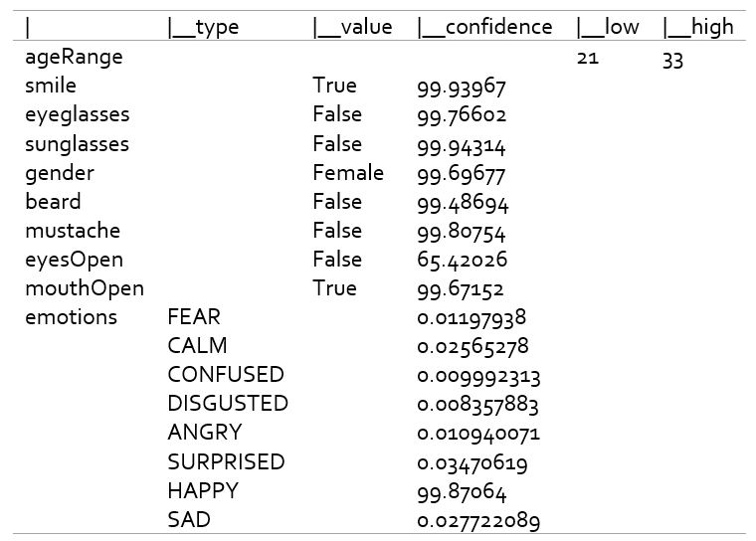This screenshot has width=756, height=541.
Task: Click the beard row label
Action: click(x=53, y=202)
